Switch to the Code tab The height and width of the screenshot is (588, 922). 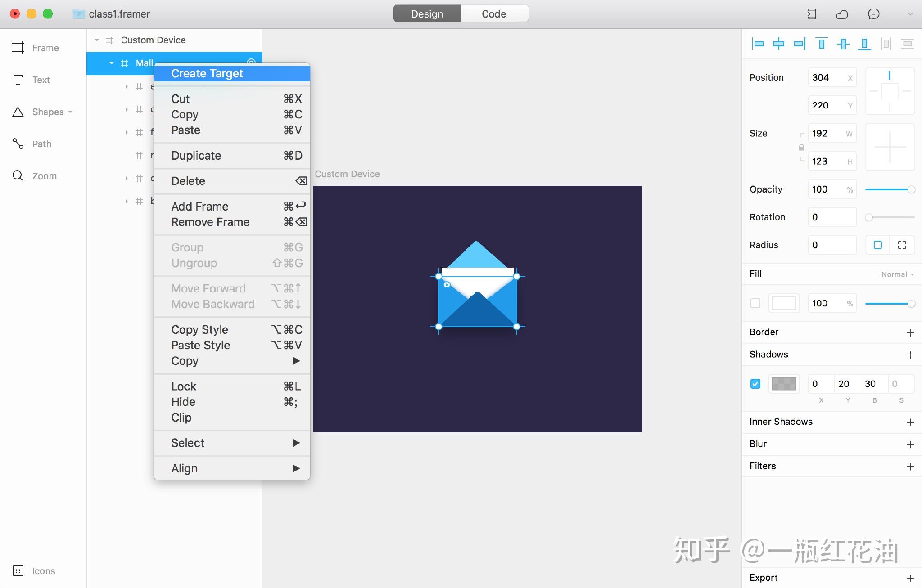click(494, 14)
